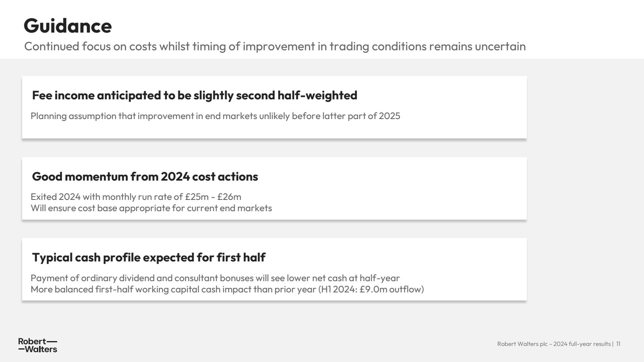Screen dimensions: 644x362
Task: Click the 'lower net cash at half-year' phrase
Action: 343,278
